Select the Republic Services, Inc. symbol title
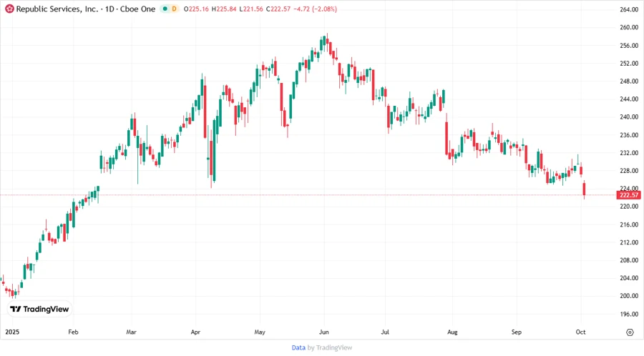644x356 pixels. tap(53, 9)
